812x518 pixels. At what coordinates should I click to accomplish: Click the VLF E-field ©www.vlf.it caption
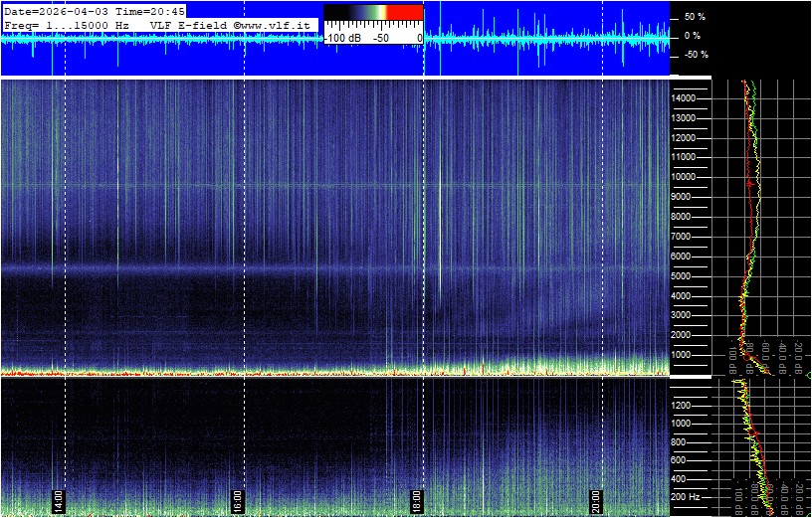[233, 25]
